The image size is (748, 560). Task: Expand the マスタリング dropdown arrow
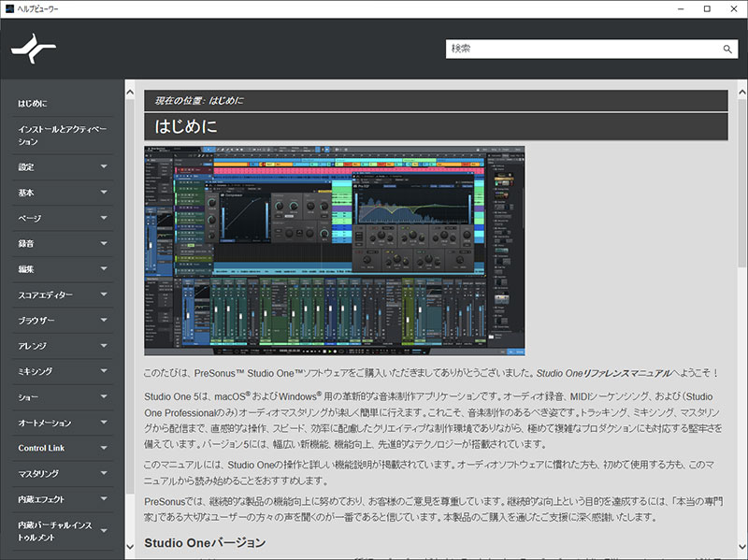tap(104, 473)
